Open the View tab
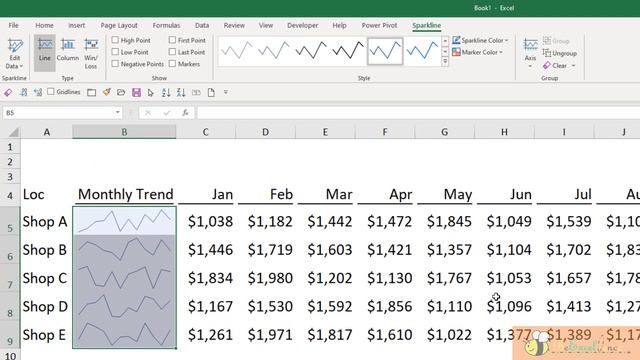640x360 pixels. pos(266,25)
